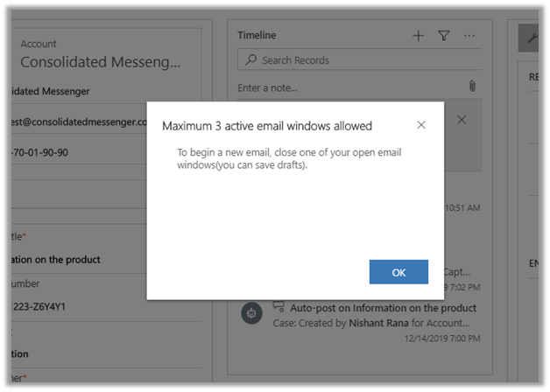Click OK to dismiss the email limit dialog

coord(398,272)
